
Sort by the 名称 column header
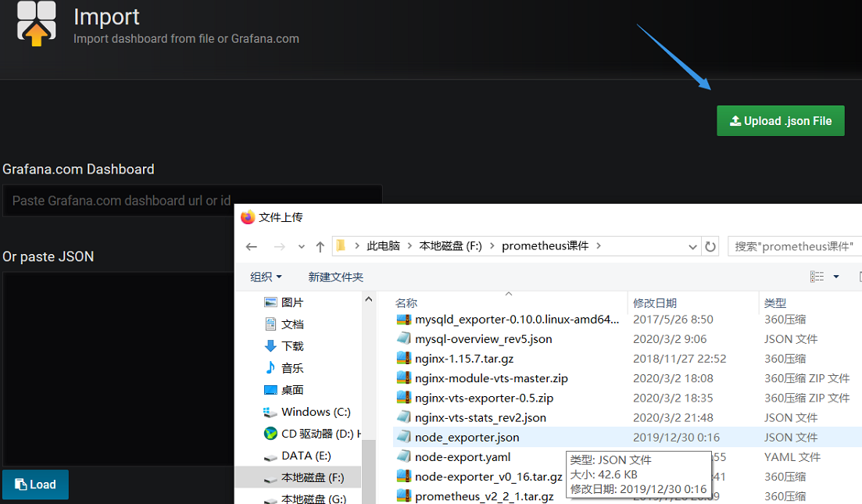406,303
